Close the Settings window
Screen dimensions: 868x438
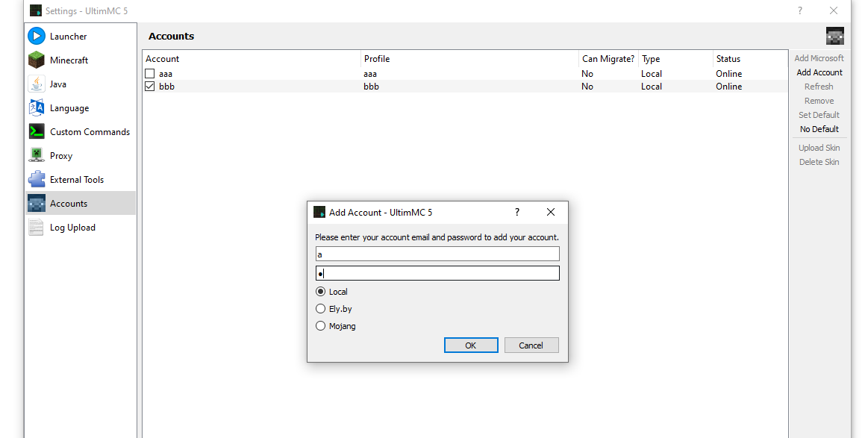point(833,10)
